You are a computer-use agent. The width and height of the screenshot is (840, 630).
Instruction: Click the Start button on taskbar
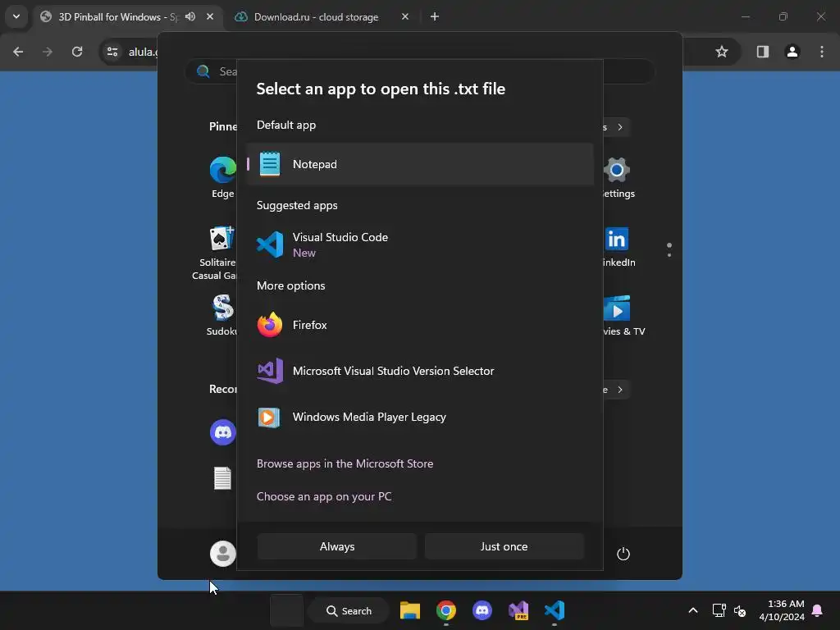click(x=286, y=610)
